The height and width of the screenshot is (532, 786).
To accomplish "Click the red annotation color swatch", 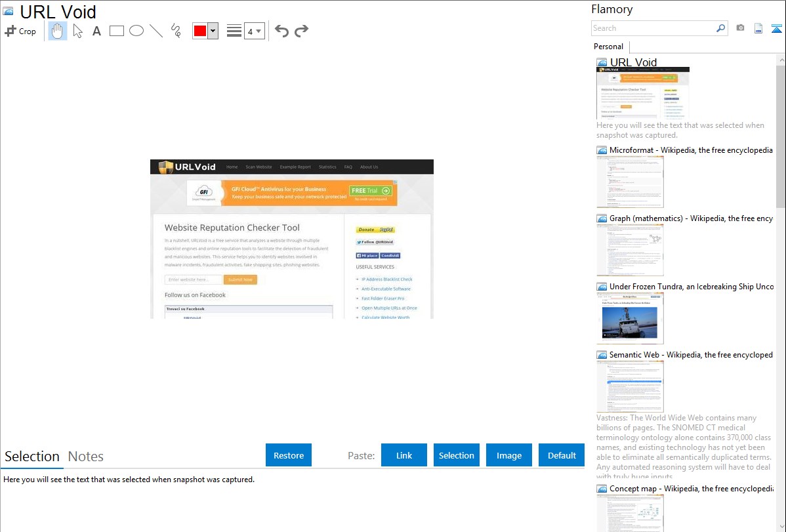I will pyautogui.click(x=200, y=31).
